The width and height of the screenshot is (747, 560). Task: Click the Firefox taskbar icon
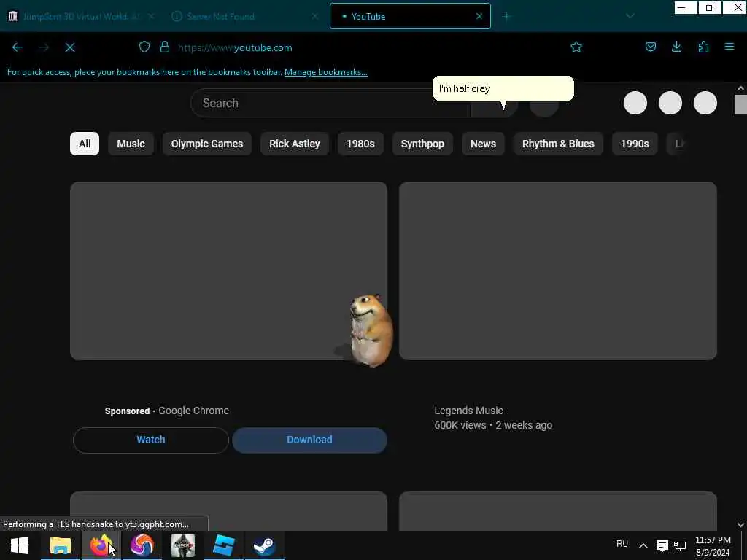(101, 545)
